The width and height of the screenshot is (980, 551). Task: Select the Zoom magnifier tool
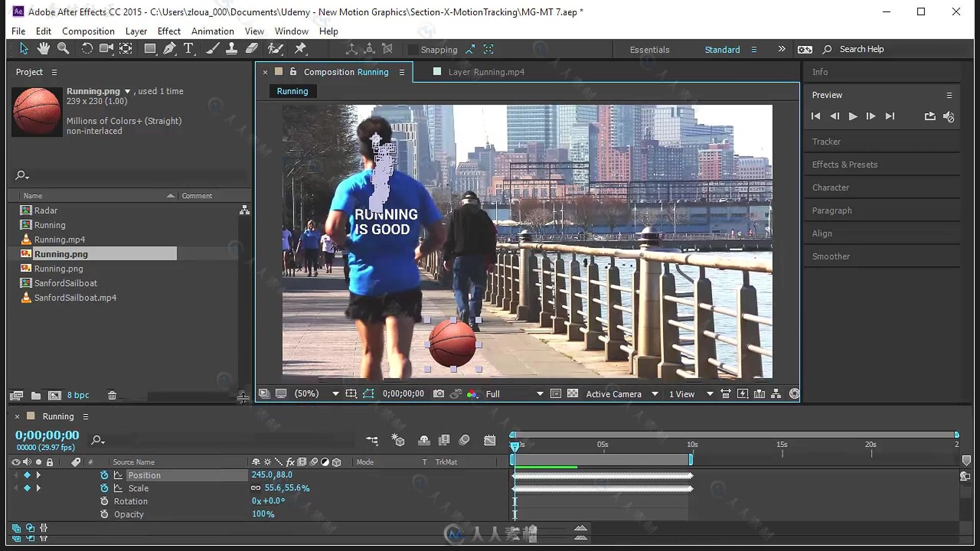coord(63,48)
